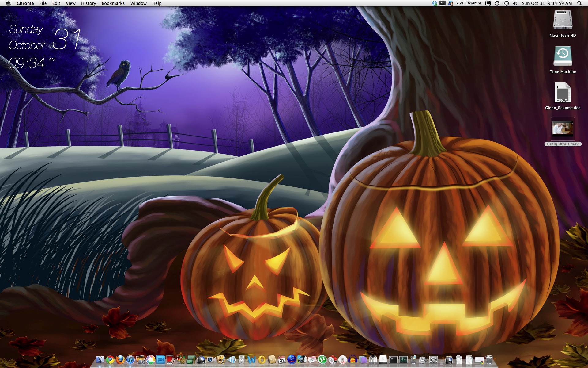Viewport: 588px width, 368px height.
Task: Launch Firefox from the Dock
Action: pos(120,360)
